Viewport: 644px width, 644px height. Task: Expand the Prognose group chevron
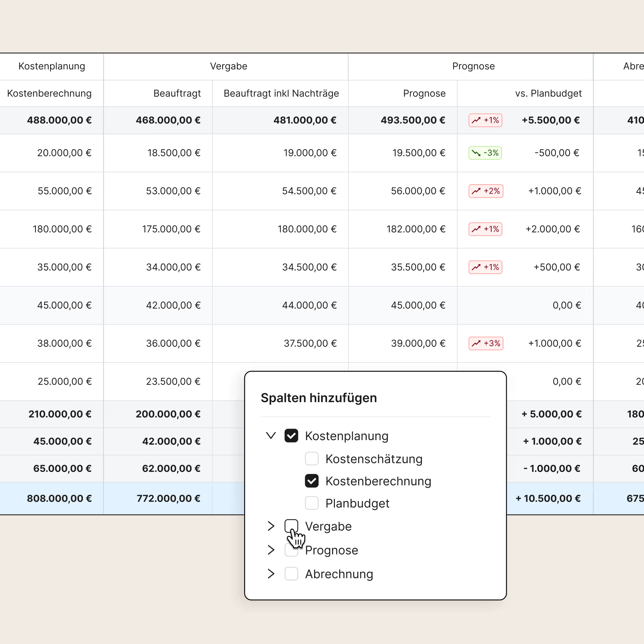point(271,550)
